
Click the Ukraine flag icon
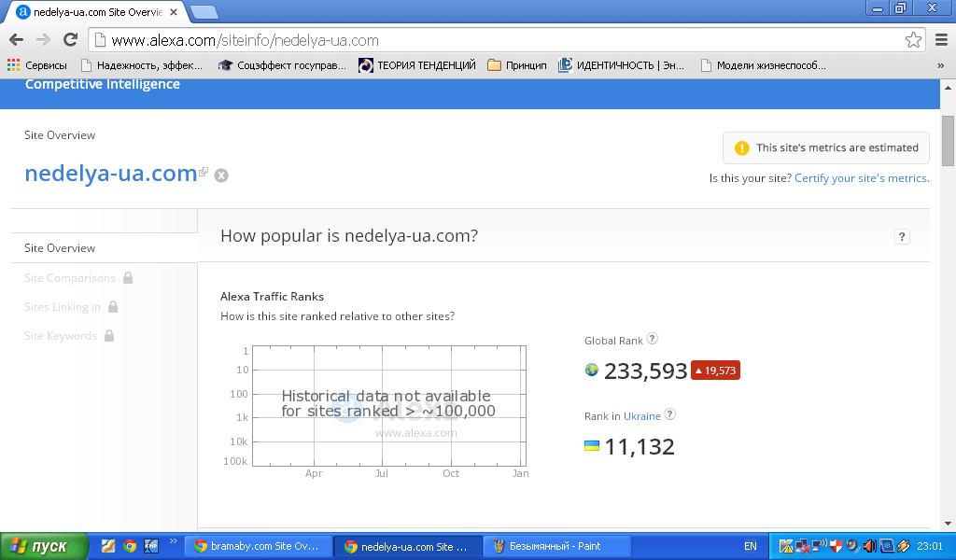pyautogui.click(x=591, y=445)
